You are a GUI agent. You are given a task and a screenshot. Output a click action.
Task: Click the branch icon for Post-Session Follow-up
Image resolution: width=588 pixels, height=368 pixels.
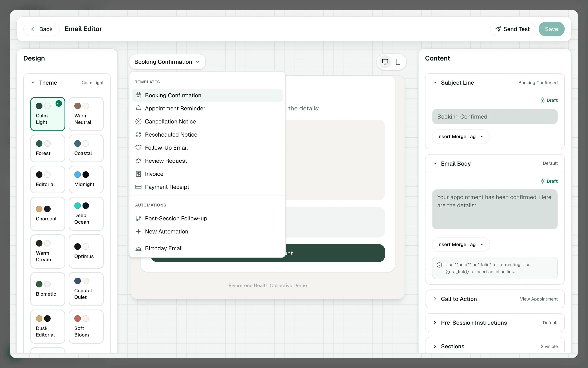pyautogui.click(x=138, y=218)
